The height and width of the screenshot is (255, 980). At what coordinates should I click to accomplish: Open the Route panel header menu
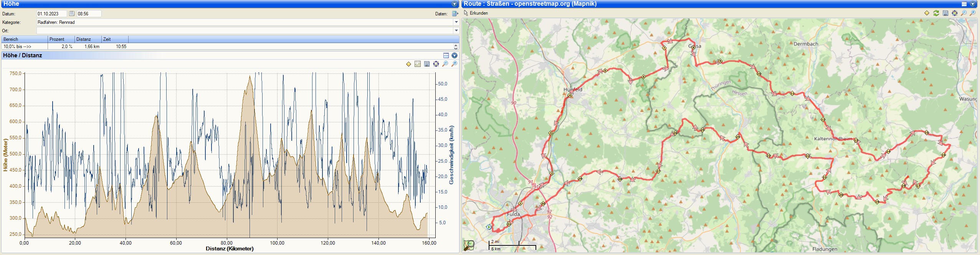tap(973, 4)
